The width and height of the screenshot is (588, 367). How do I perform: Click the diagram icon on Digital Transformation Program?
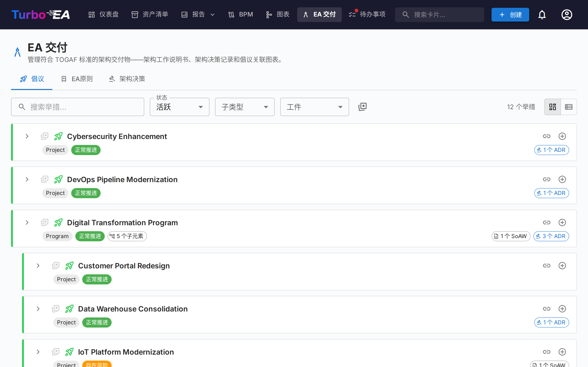pos(45,222)
